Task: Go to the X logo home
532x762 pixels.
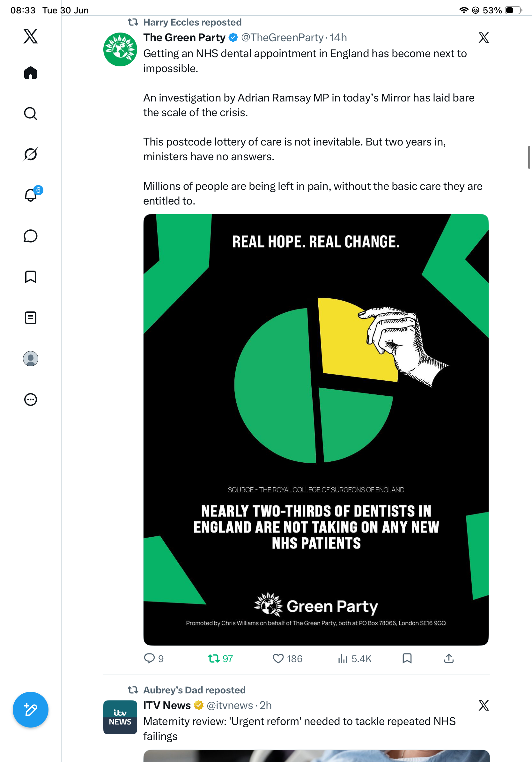Action: pyautogui.click(x=31, y=36)
